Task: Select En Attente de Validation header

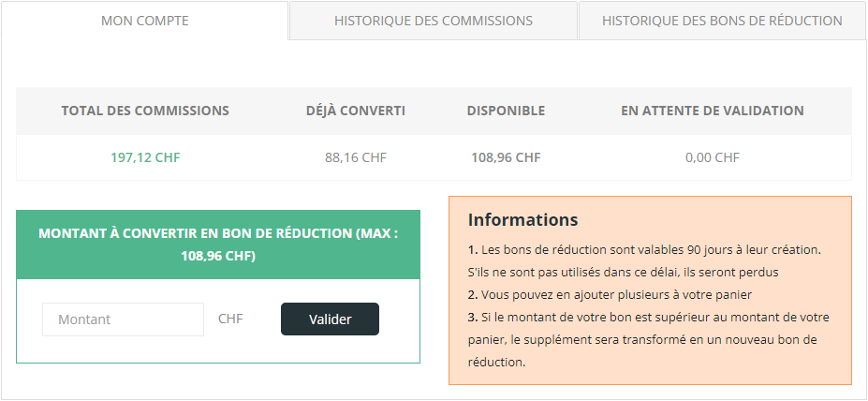Action: point(713,111)
